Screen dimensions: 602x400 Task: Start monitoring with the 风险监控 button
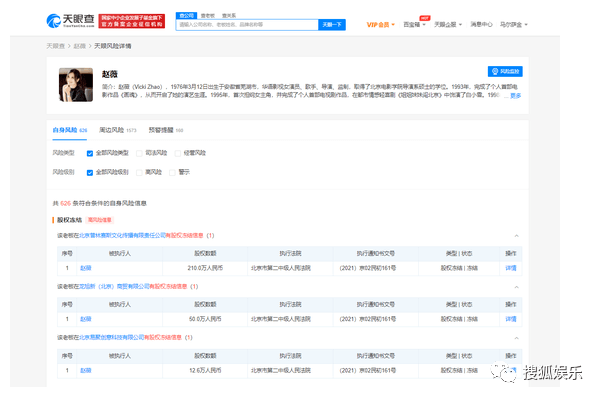pyautogui.click(x=505, y=71)
